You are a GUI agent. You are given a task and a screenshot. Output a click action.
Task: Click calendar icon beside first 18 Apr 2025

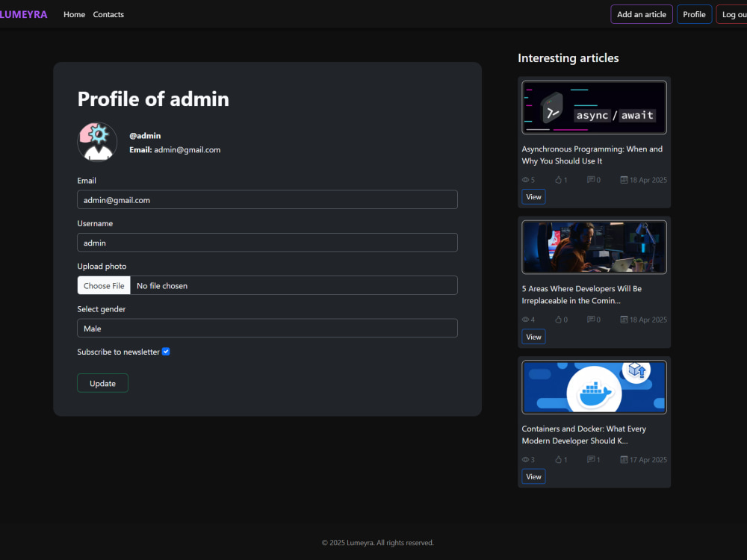(624, 179)
